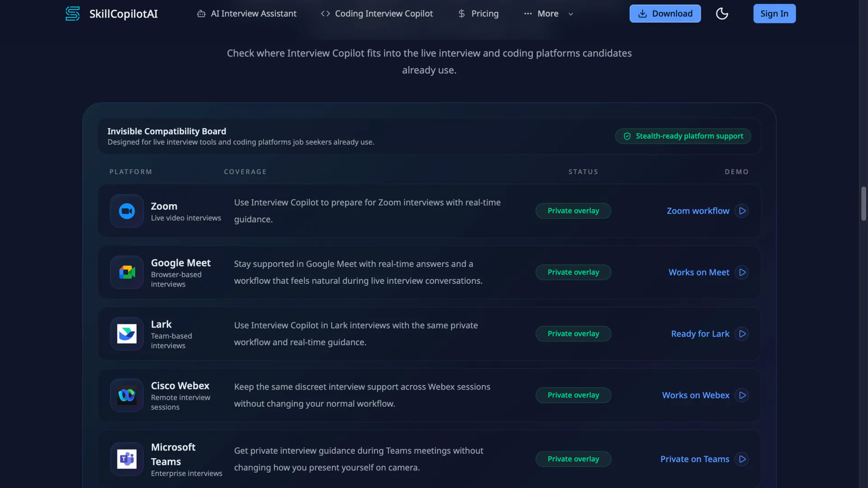Click the Lark platform name text
The image size is (868, 488).
161,324
